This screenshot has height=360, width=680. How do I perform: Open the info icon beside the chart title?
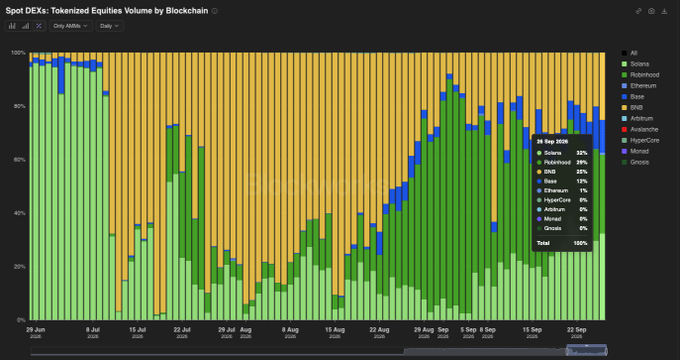(x=215, y=11)
